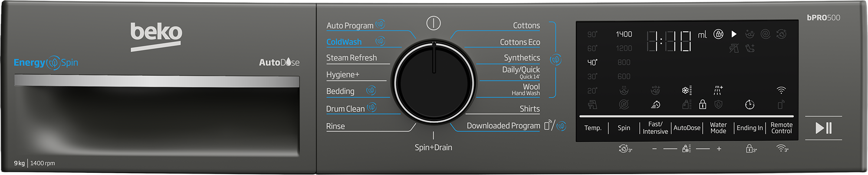Tap the play indicator arrow on display
The height and width of the screenshot is (175, 868).
pos(734,34)
